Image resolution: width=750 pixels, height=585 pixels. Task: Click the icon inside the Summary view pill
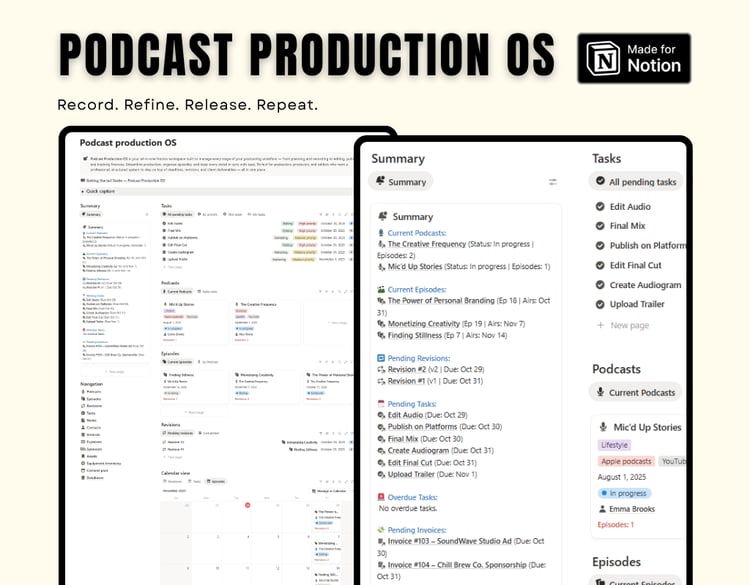(380, 181)
